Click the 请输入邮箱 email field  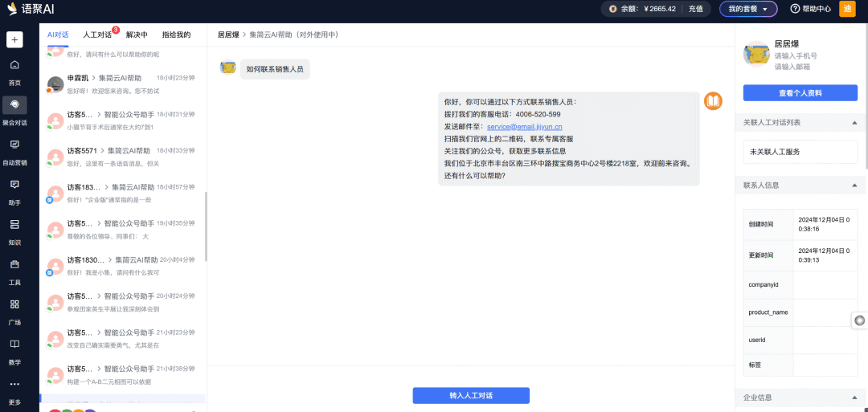tap(792, 67)
